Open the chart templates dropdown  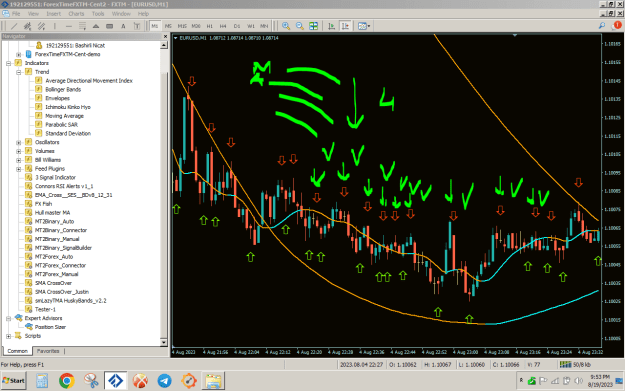[x=364, y=26]
